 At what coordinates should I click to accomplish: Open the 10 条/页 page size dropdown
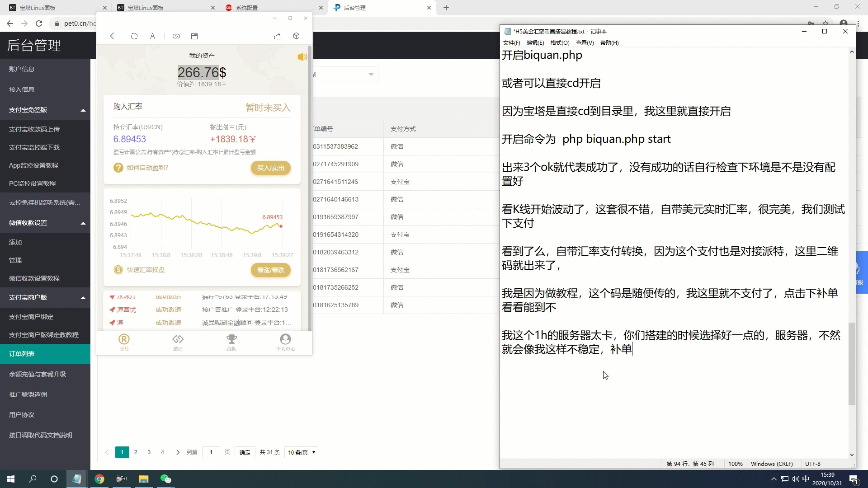(301, 452)
